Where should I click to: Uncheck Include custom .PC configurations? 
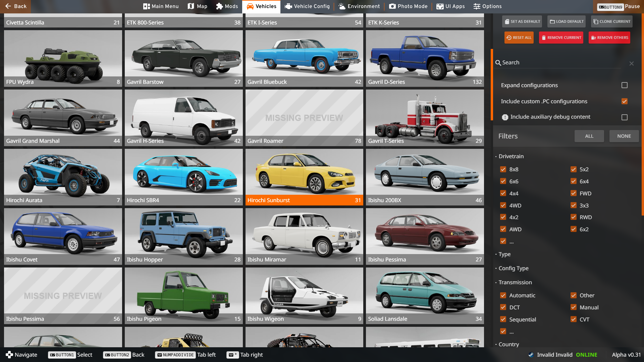625,101
